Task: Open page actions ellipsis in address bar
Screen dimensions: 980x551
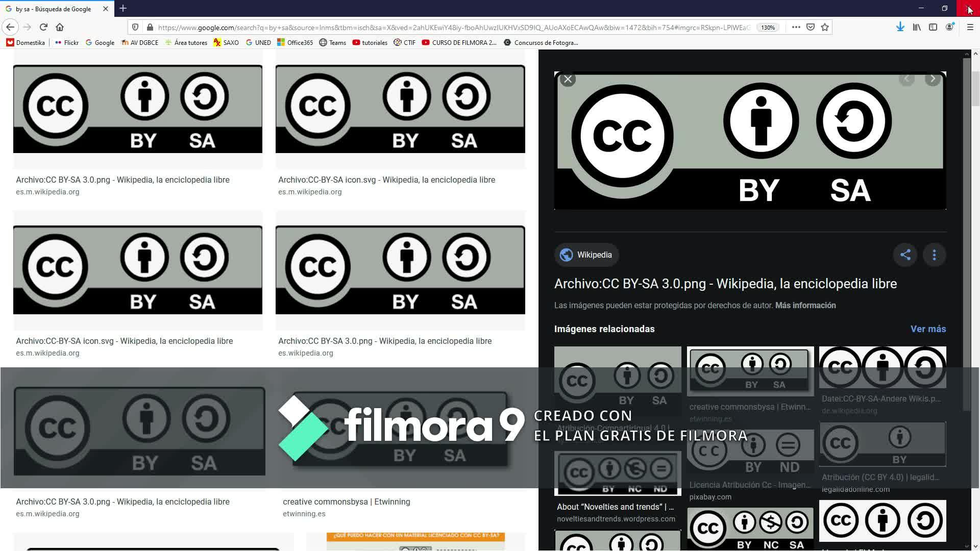Action: click(x=796, y=27)
